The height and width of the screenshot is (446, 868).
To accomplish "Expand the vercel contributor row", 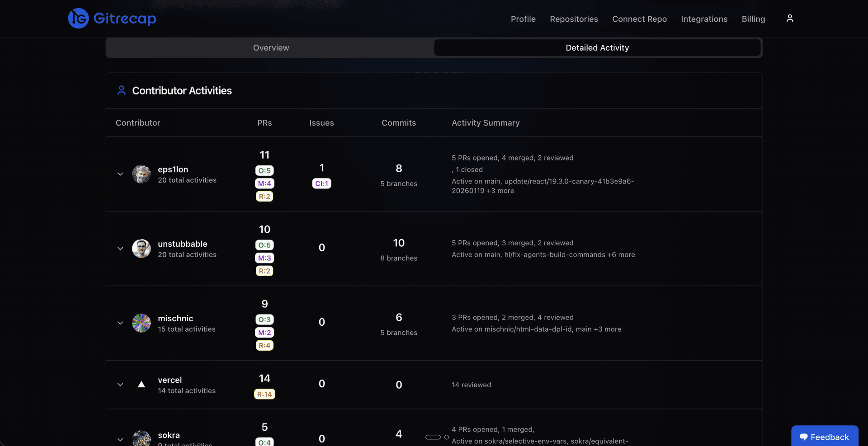I will coord(120,385).
